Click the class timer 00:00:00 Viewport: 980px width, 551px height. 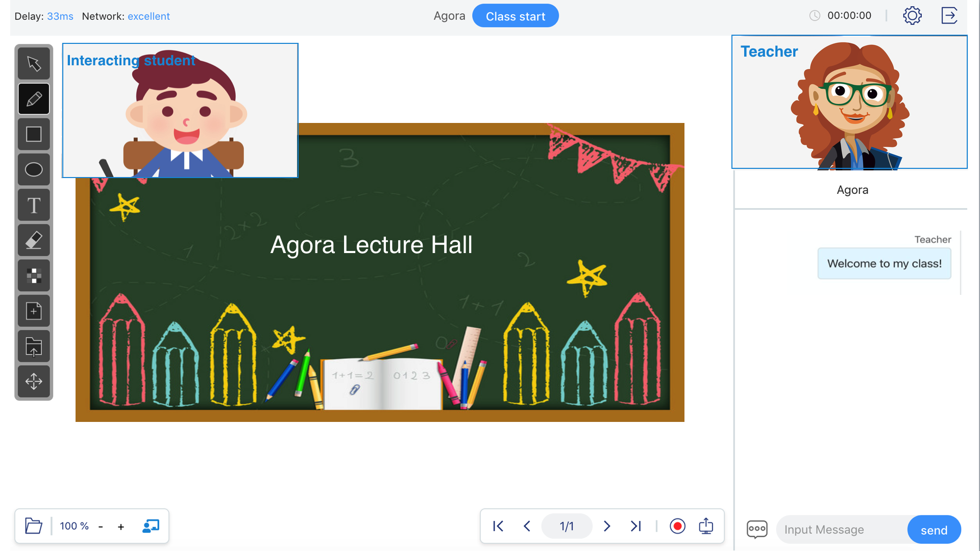[849, 16]
